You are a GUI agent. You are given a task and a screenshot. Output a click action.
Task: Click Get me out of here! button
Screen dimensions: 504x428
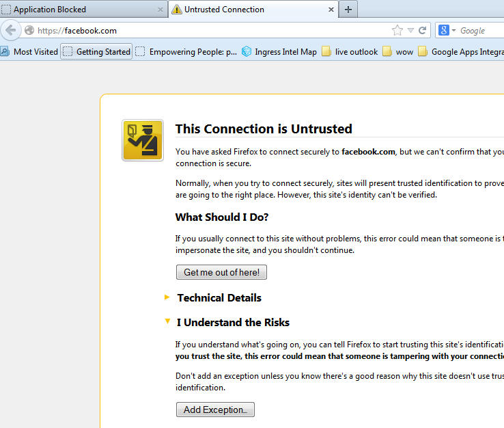pyautogui.click(x=221, y=272)
